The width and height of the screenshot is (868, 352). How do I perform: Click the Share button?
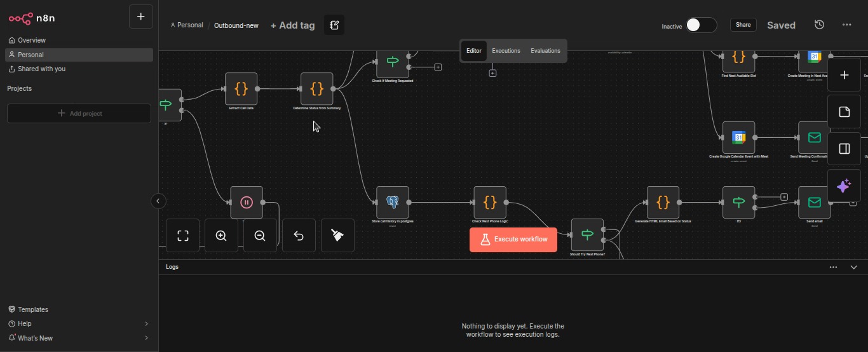[743, 25]
